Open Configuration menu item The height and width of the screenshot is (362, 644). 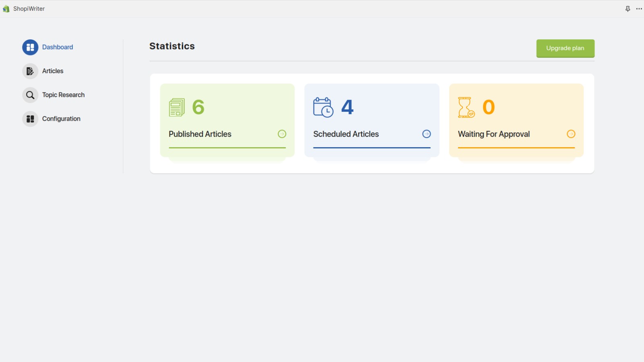61,119
